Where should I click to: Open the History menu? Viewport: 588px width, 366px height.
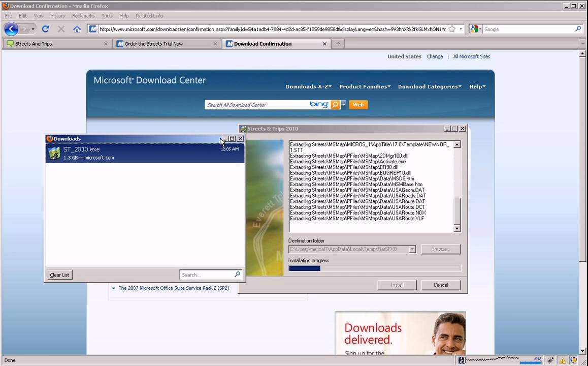pos(58,16)
